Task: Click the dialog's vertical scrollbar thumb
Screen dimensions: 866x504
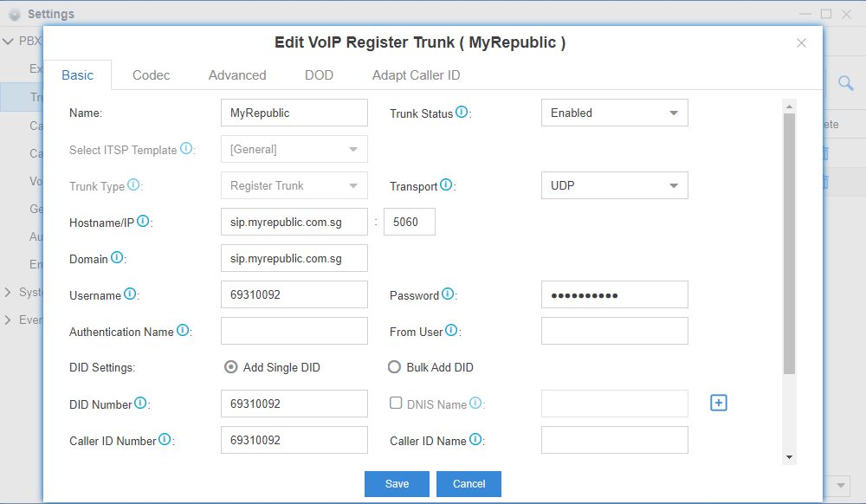Action: point(789,242)
